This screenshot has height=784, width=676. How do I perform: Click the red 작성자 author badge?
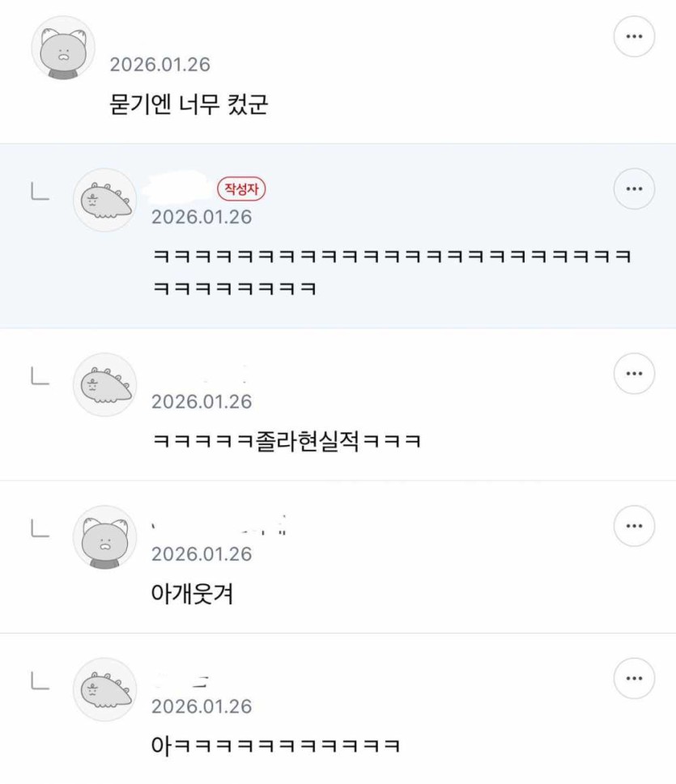coord(241,189)
